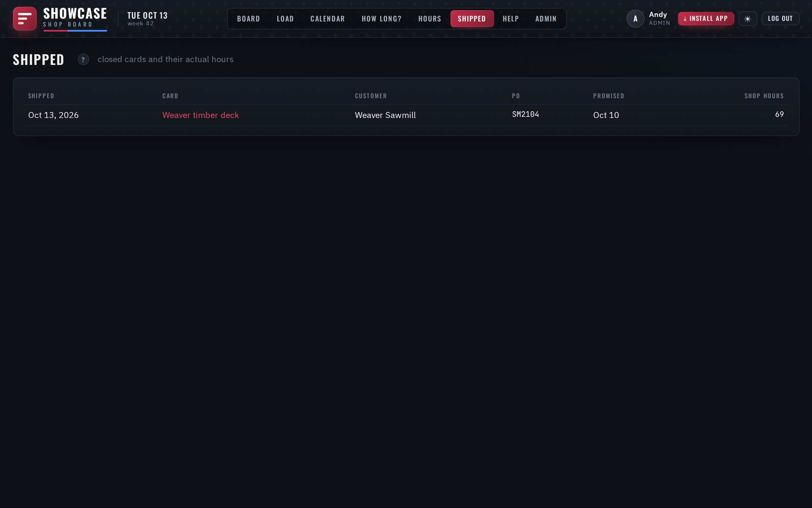812x508 pixels.
Task: Click the Promised column header
Action: point(608,96)
